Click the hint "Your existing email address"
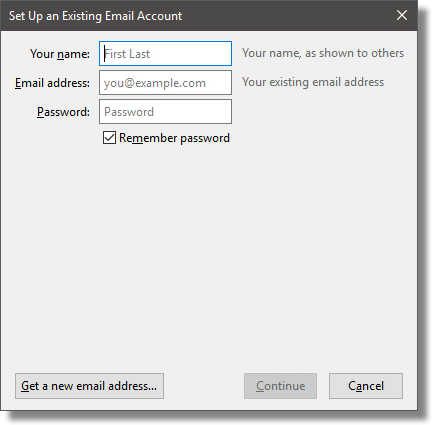This screenshot has height=425, width=432. click(313, 82)
